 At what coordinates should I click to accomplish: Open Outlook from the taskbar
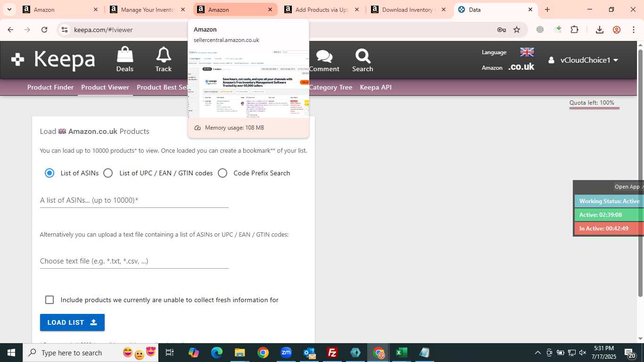(x=309, y=353)
